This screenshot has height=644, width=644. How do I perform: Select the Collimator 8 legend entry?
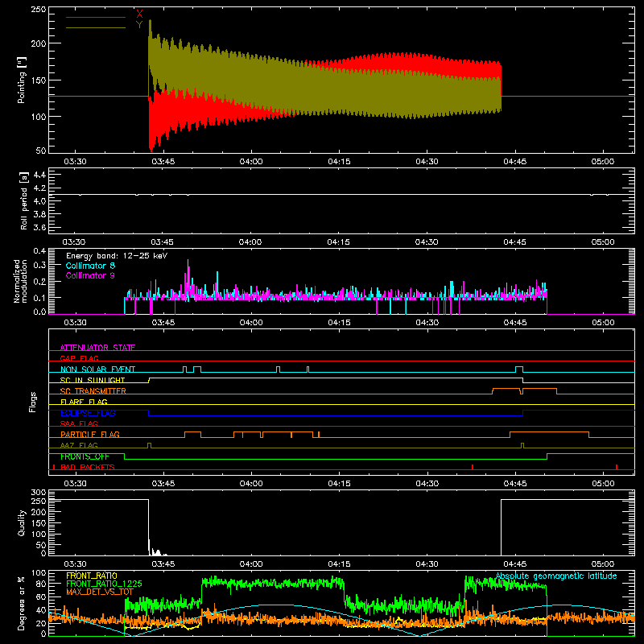click(90, 266)
